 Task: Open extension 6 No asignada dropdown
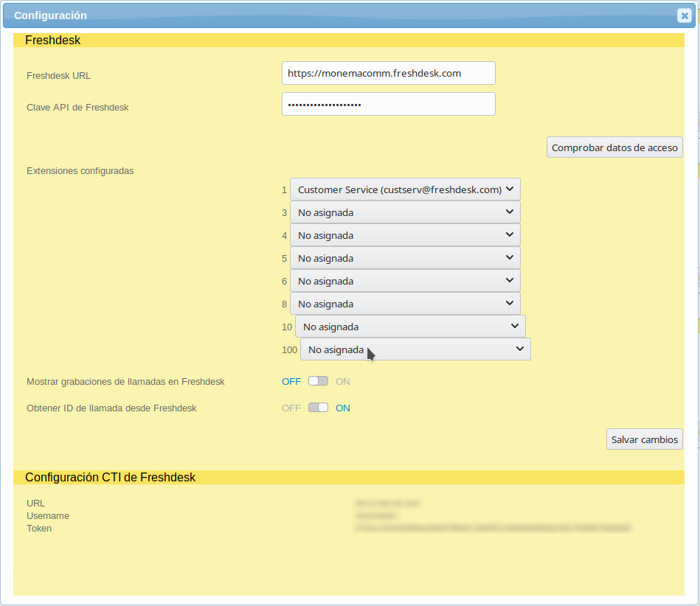[x=405, y=281]
